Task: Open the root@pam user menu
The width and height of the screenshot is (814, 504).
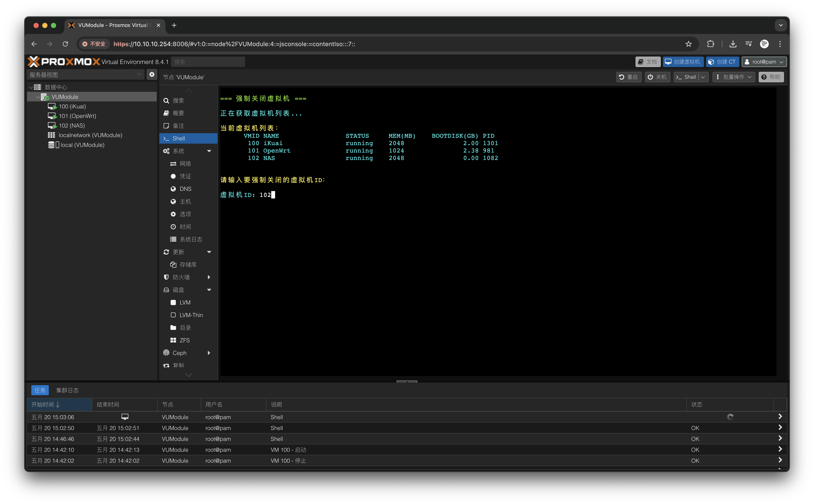Action: coord(764,62)
